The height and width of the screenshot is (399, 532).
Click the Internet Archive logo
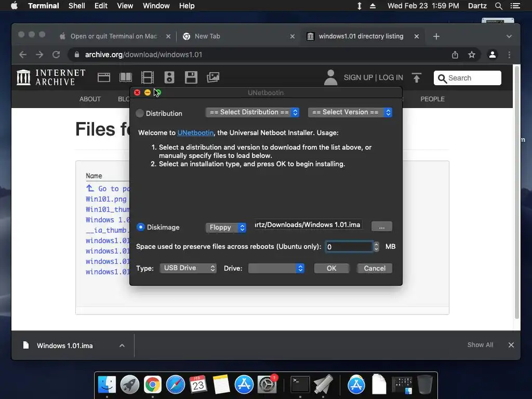click(51, 77)
